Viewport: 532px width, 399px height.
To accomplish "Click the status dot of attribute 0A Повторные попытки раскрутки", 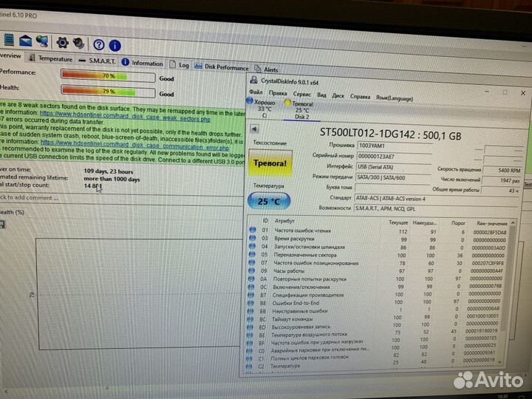I will click(x=251, y=279).
